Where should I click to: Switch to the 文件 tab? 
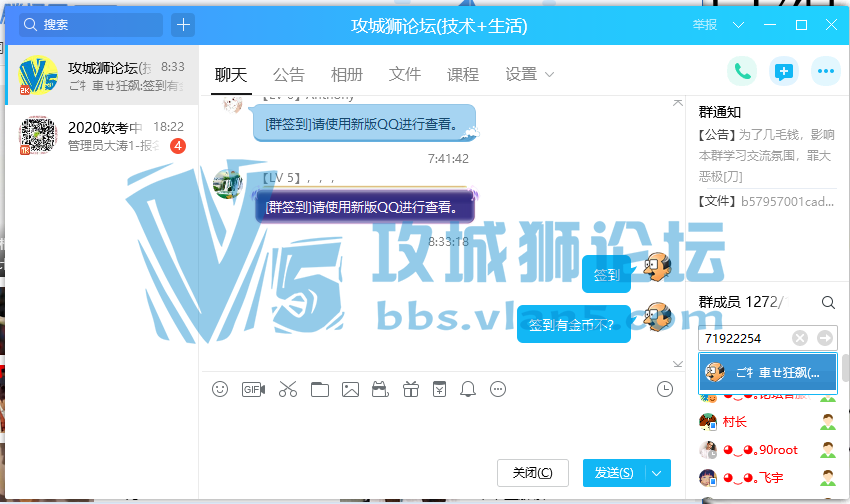(x=405, y=75)
